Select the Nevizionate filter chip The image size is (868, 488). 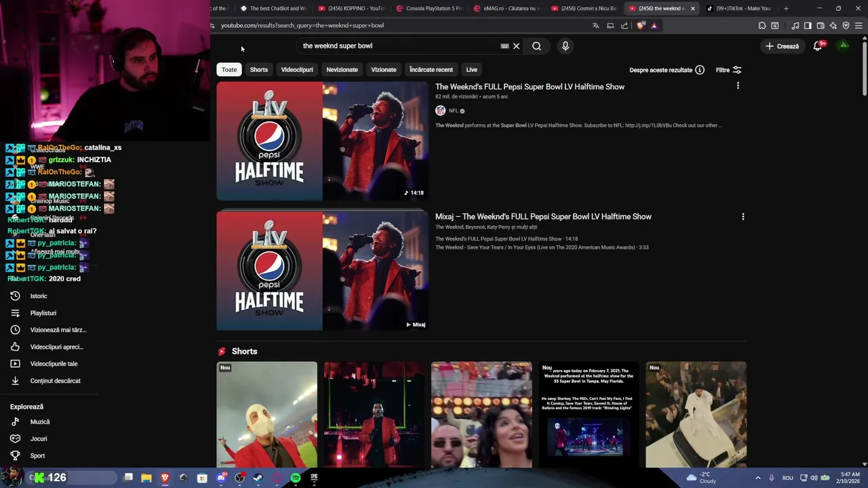click(342, 70)
